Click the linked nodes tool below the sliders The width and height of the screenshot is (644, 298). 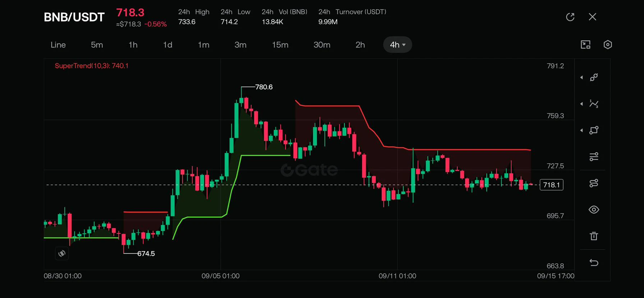[x=594, y=183]
